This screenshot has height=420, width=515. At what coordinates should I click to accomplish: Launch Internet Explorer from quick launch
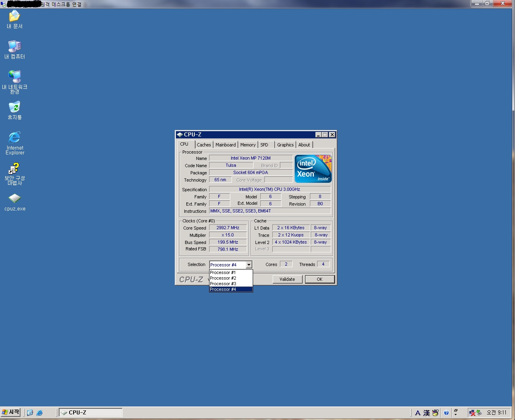[40, 413]
